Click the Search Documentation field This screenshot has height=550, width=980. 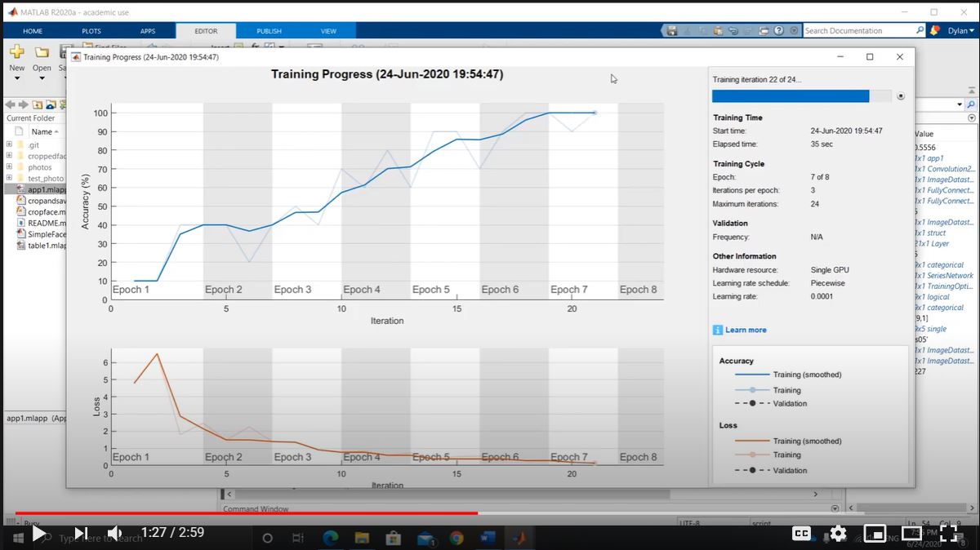point(858,31)
